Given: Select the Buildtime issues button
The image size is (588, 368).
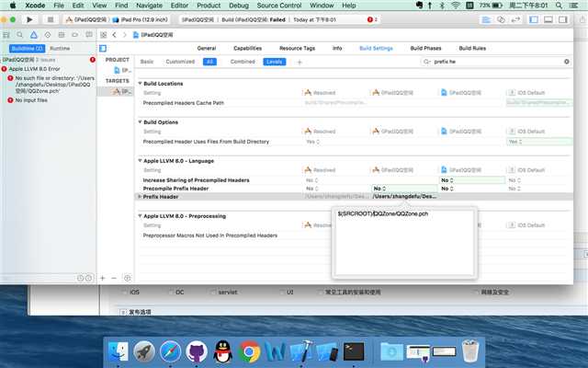Looking at the screenshot, I should pos(27,49).
